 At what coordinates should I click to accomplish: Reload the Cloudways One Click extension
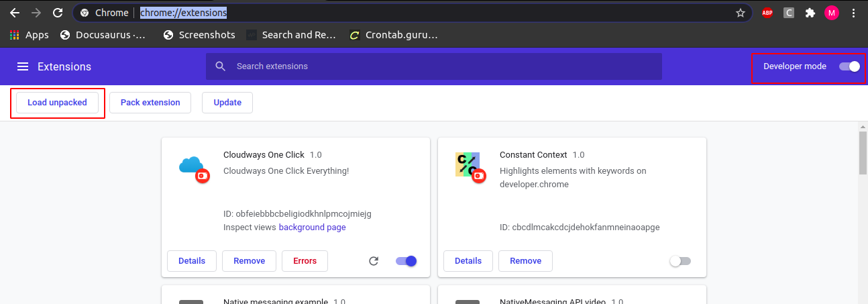374,261
